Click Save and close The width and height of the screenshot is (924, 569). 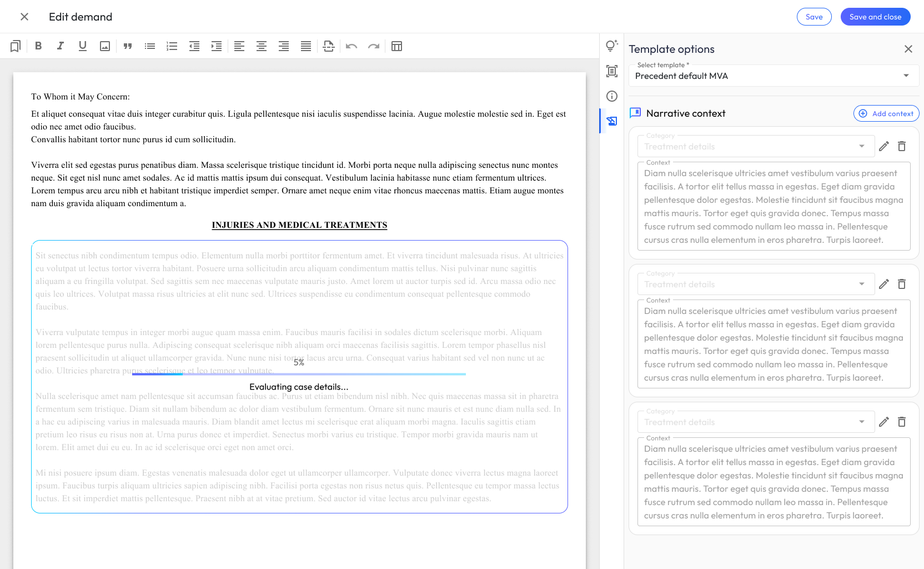(x=875, y=17)
